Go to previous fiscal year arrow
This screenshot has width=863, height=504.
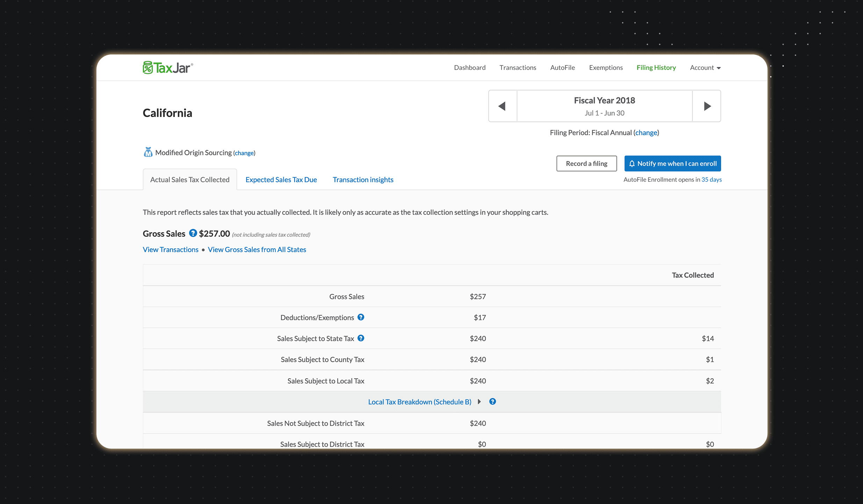tap(502, 106)
